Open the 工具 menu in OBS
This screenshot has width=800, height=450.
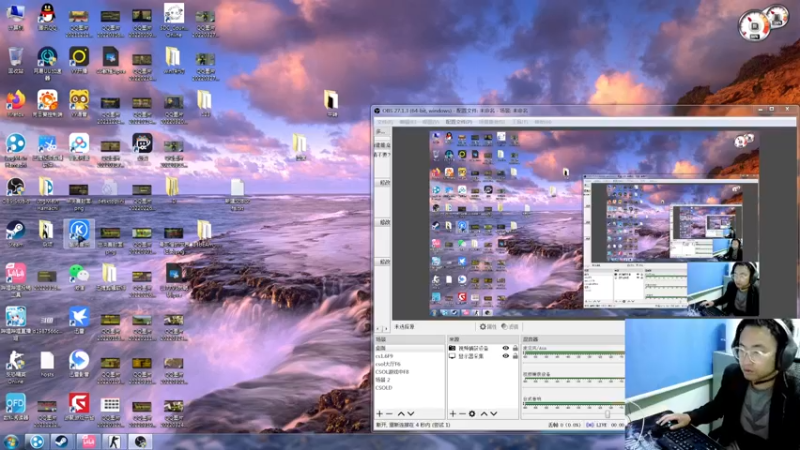(520, 122)
